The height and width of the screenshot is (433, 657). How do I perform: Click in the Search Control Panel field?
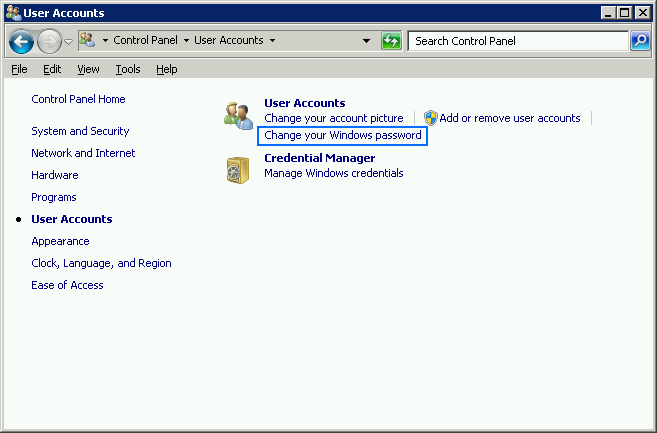518,41
